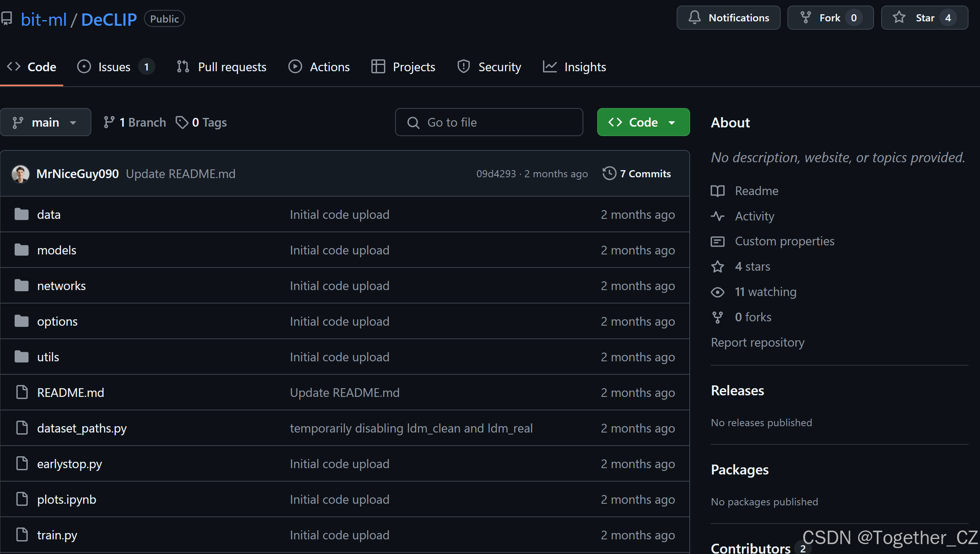Image resolution: width=980 pixels, height=554 pixels.
Task: Click the Activity pulse icon
Action: point(717,216)
